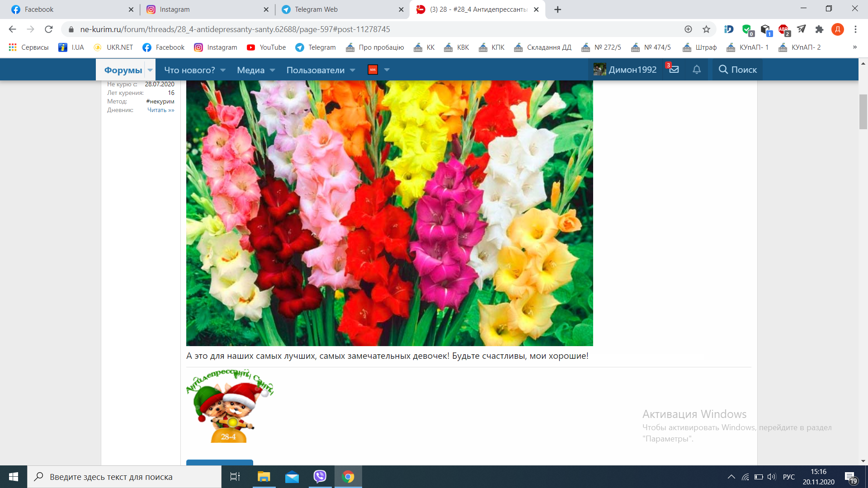The height and width of the screenshot is (488, 868).
Task: Open Chrome extensions puzzle icon
Action: 819,29
